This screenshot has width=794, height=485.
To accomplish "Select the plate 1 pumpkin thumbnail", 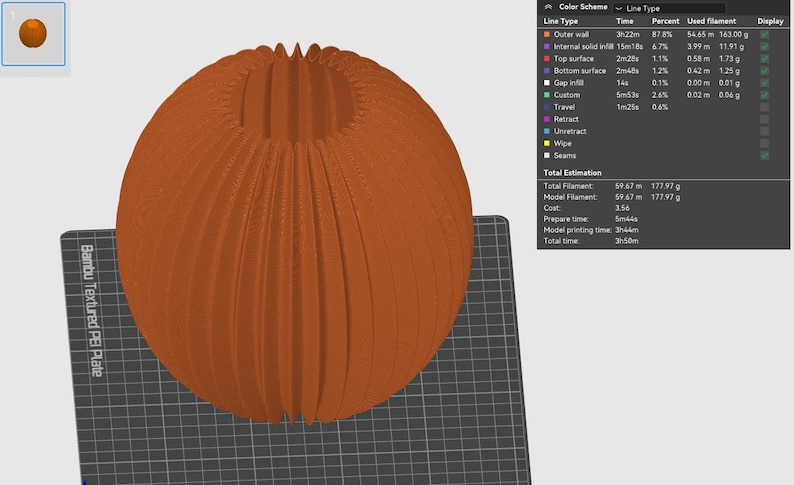I will click(33, 34).
